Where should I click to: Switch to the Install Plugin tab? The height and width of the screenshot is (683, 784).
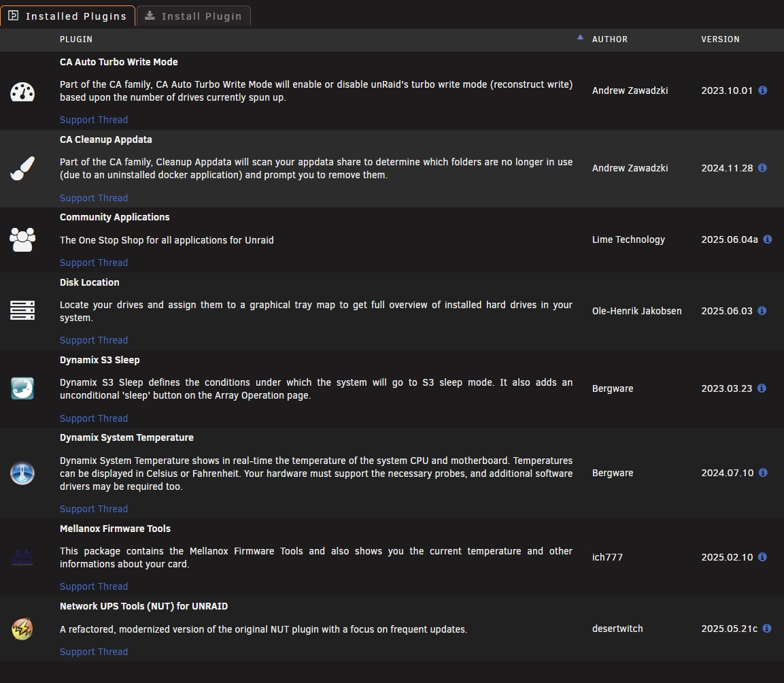pos(194,16)
